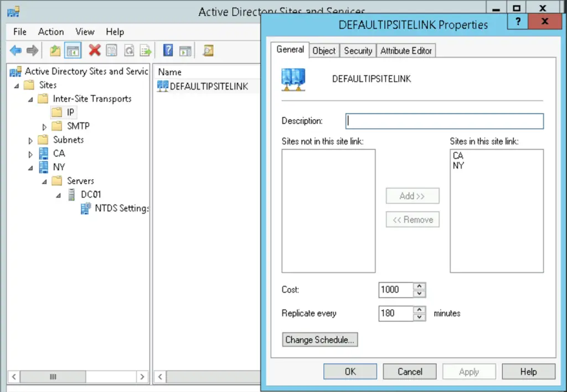Click the Show/Hide Action Pane icon
The width and height of the screenshot is (567, 392).
185,50
